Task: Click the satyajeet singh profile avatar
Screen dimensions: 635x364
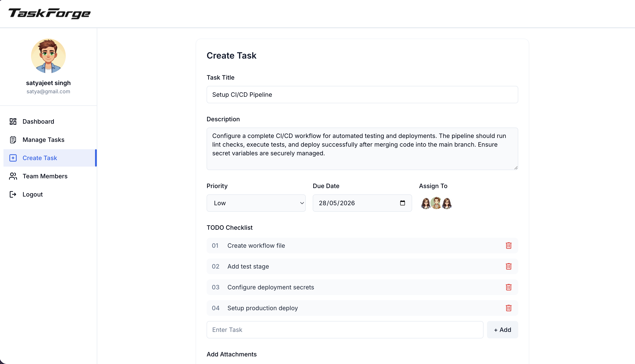Action: click(x=48, y=56)
